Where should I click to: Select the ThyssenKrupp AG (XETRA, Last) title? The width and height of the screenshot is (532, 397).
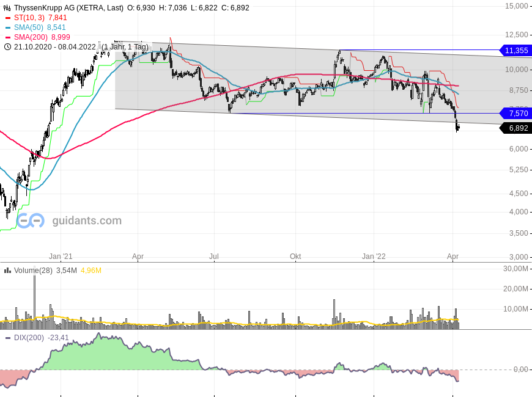click(x=68, y=8)
